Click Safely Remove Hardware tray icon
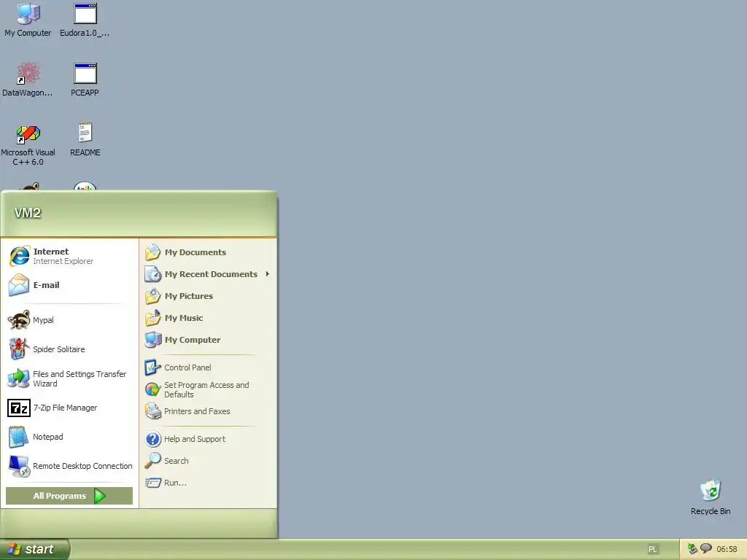Viewport: 747px width, 560px height. (x=693, y=549)
